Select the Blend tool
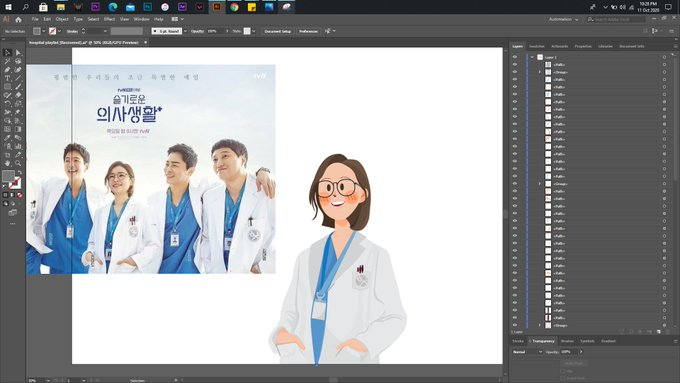The height and width of the screenshot is (383, 680). tap(18, 137)
